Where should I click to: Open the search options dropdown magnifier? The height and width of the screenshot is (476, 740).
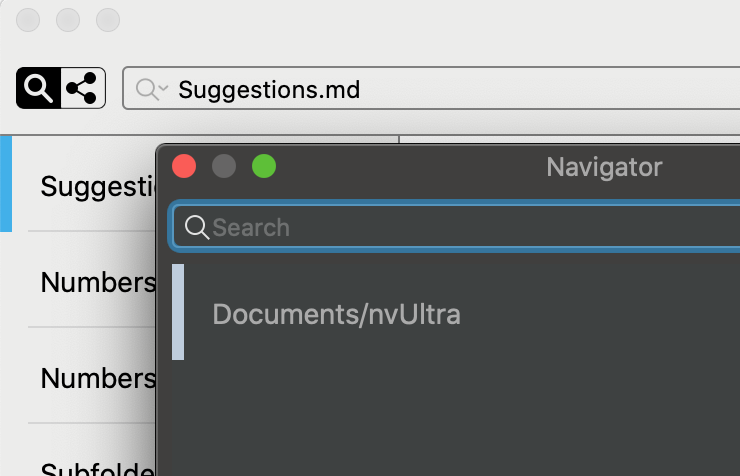(150, 90)
